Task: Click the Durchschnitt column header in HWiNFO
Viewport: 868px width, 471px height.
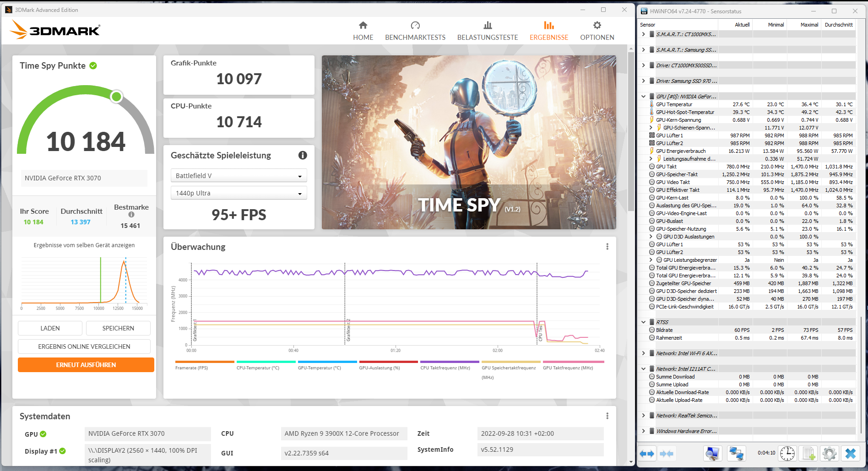Action: coord(838,25)
